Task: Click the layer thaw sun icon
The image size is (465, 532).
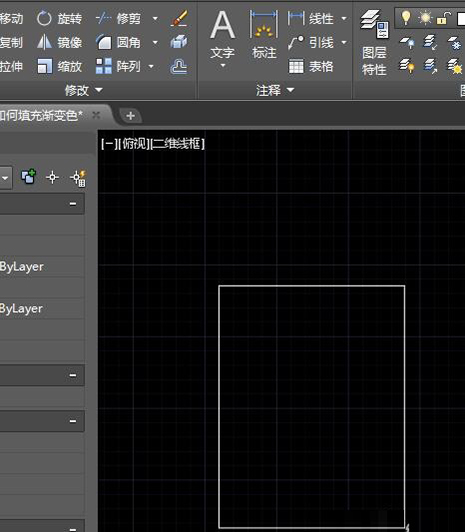Action: pos(454,66)
